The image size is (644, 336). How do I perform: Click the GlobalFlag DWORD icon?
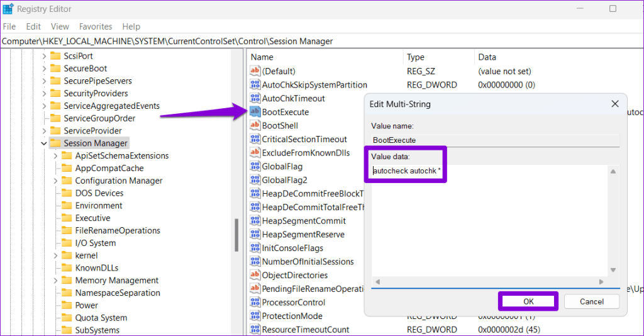tap(255, 166)
